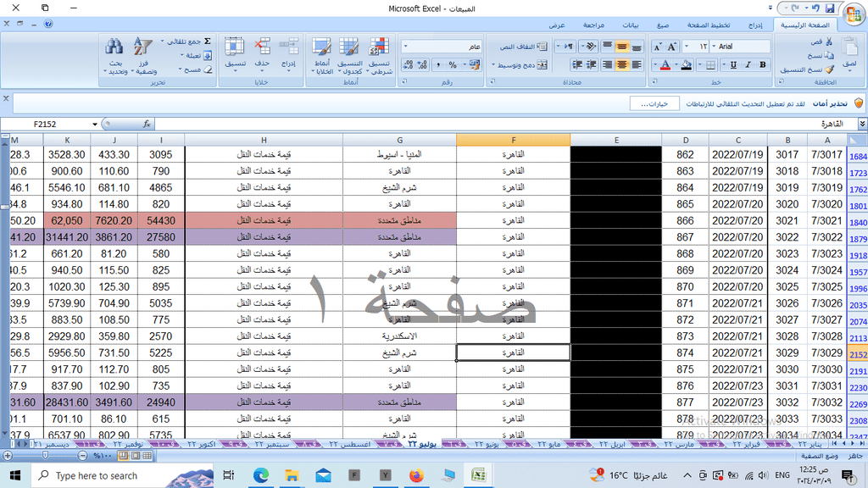Apply the red font color

coord(665,64)
